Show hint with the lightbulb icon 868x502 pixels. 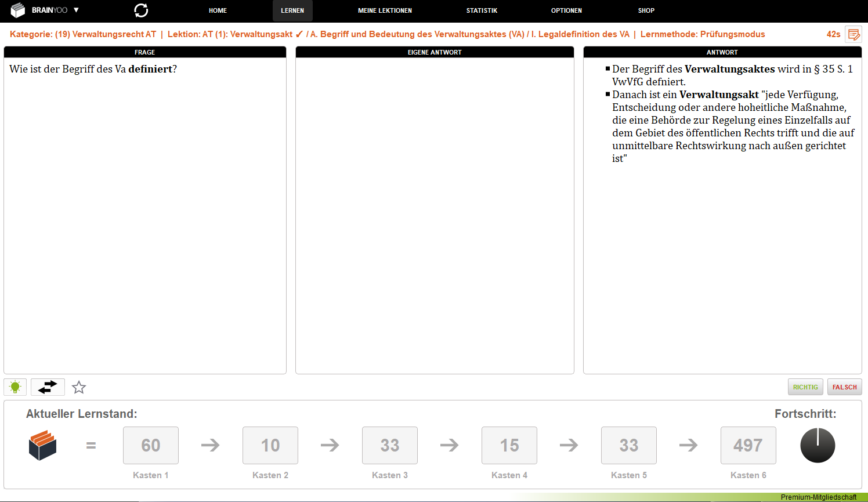15,387
